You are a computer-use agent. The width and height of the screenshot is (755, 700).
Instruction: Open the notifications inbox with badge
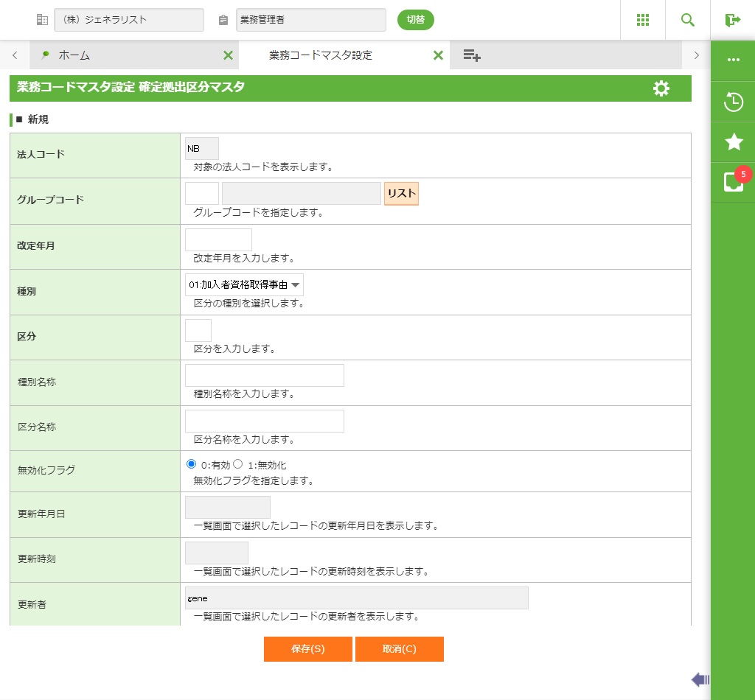pos(733,181)
